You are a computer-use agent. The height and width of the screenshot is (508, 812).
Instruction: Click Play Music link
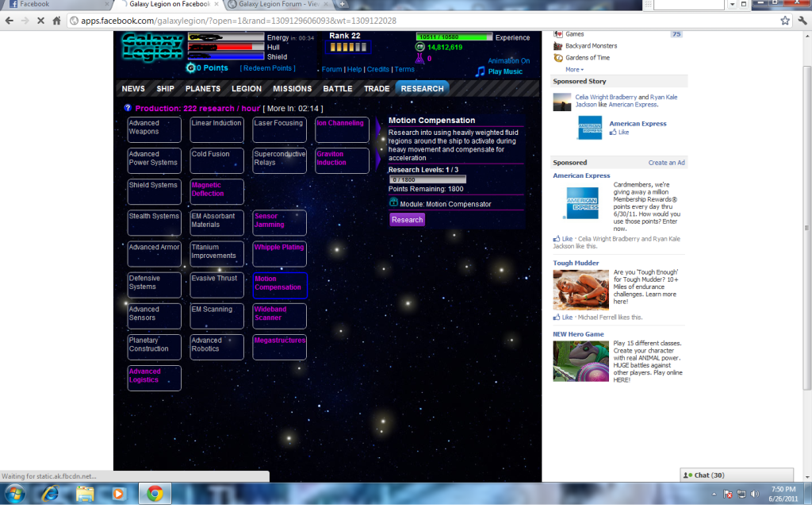click(x=505, y=71)
